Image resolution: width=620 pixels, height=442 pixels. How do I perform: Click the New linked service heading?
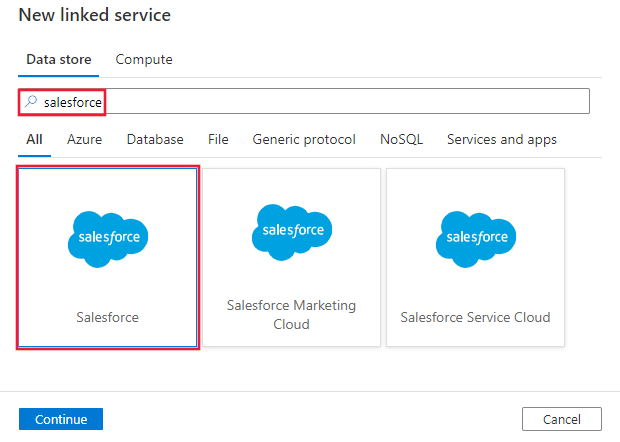(x=94, y=15)
